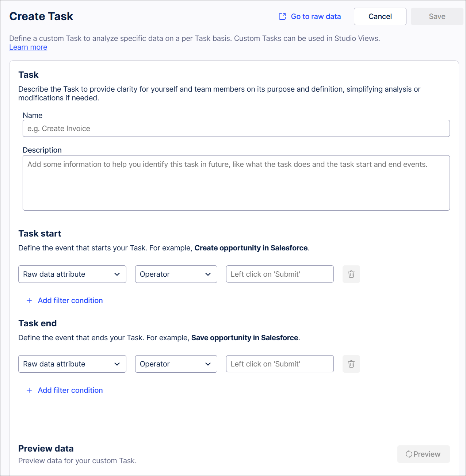Screen dimensions: 466x476
Task: Generate a Preview of the custom Task data
Action: [x=423, y=454]
